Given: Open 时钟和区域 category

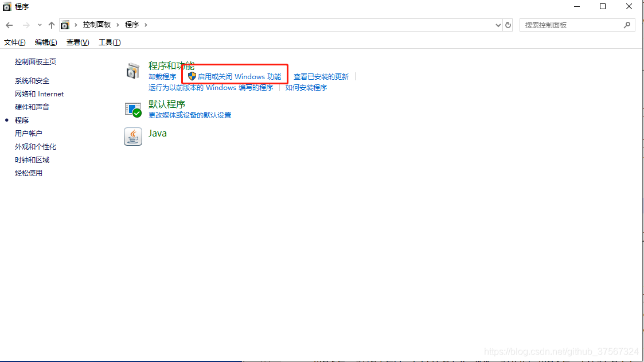Looking at the screenshot, I should (32, 159).
